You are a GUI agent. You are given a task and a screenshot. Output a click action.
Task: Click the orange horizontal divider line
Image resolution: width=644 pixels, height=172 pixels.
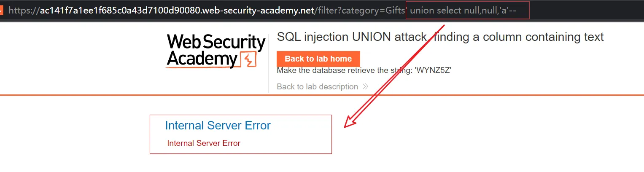pos(464,95)
